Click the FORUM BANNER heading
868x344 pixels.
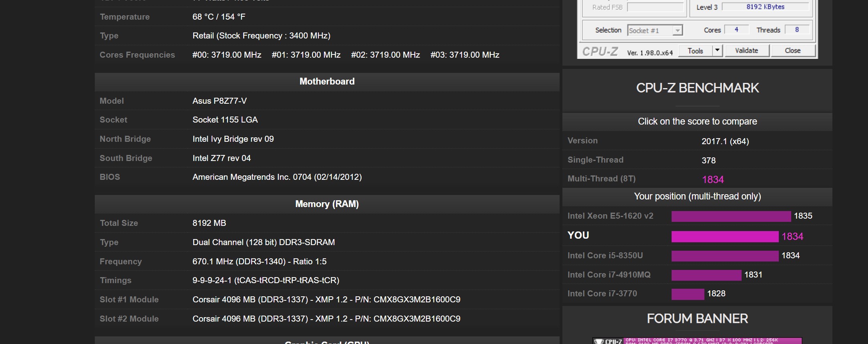[697, 319]
